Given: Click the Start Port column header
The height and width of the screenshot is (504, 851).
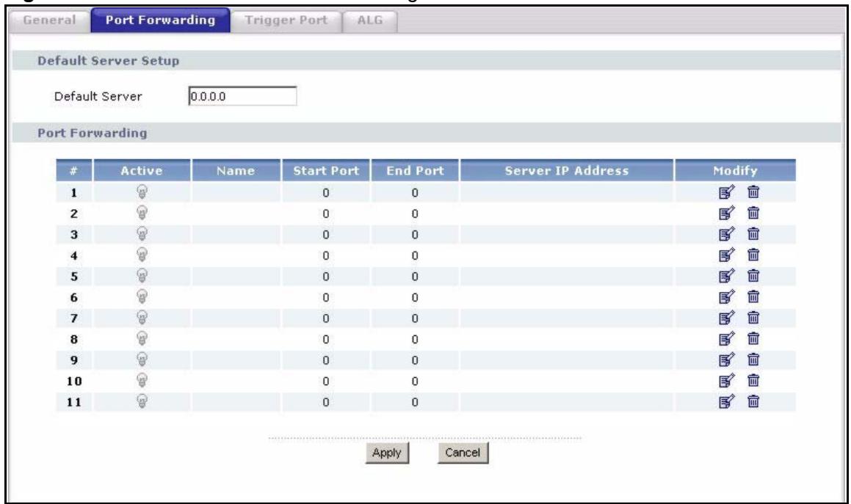Looking at the screenshot, I should 325,170.
